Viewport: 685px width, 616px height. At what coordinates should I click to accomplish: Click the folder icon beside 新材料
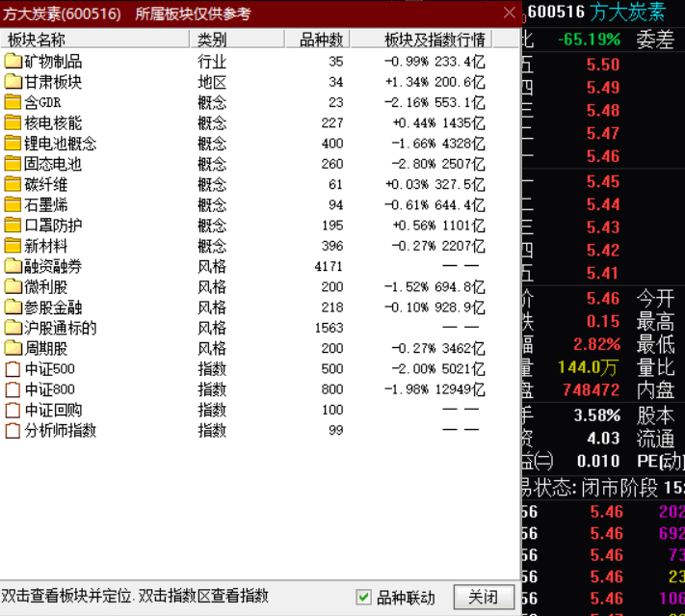(13, 246)
